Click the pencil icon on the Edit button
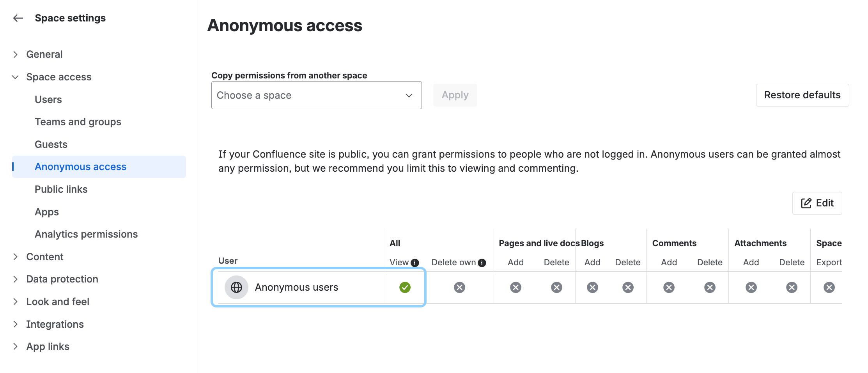 806,203
